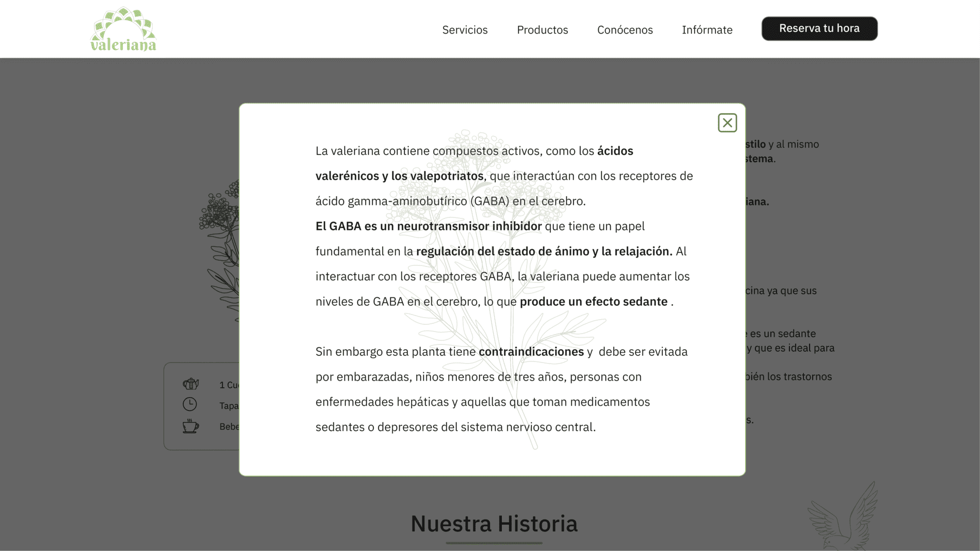
Task: Close the valeriana info popup
Action: (727, 123)
